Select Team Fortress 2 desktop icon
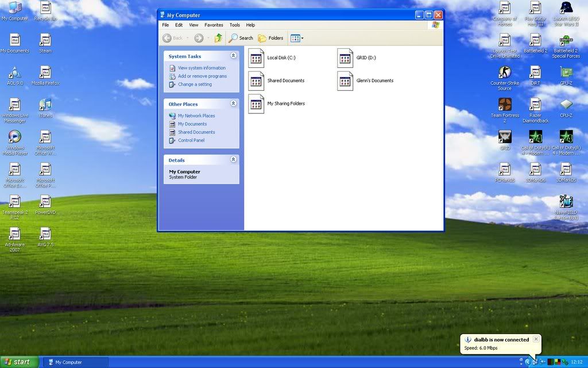The height and width of the screenshot is (368, 588). [x=505, y=110]
